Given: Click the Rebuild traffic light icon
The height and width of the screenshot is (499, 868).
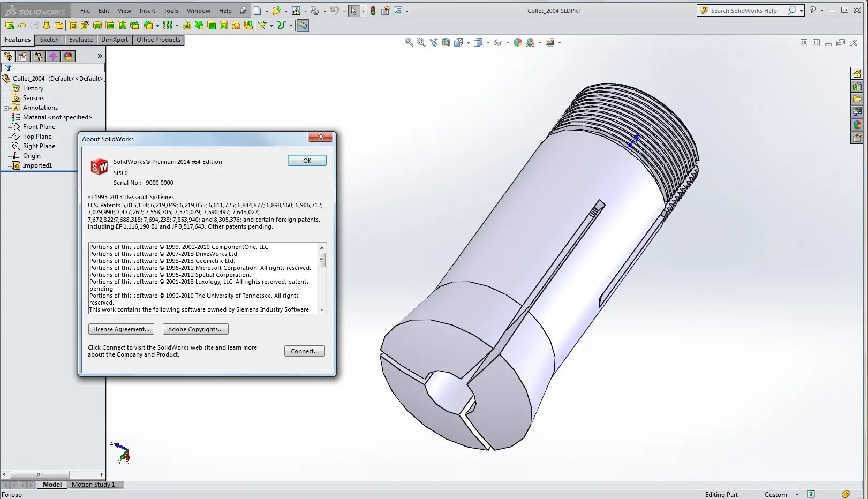Looking at the screenshot, I should point(373,11).
